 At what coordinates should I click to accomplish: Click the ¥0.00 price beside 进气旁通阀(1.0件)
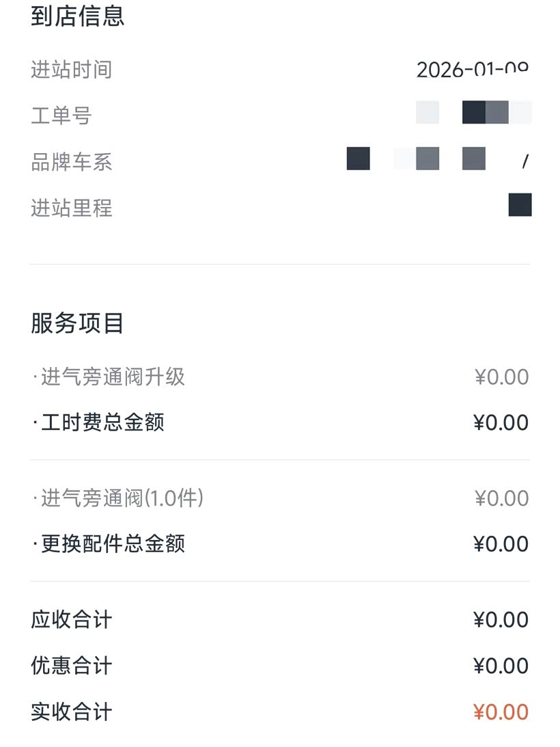[501, 498]
